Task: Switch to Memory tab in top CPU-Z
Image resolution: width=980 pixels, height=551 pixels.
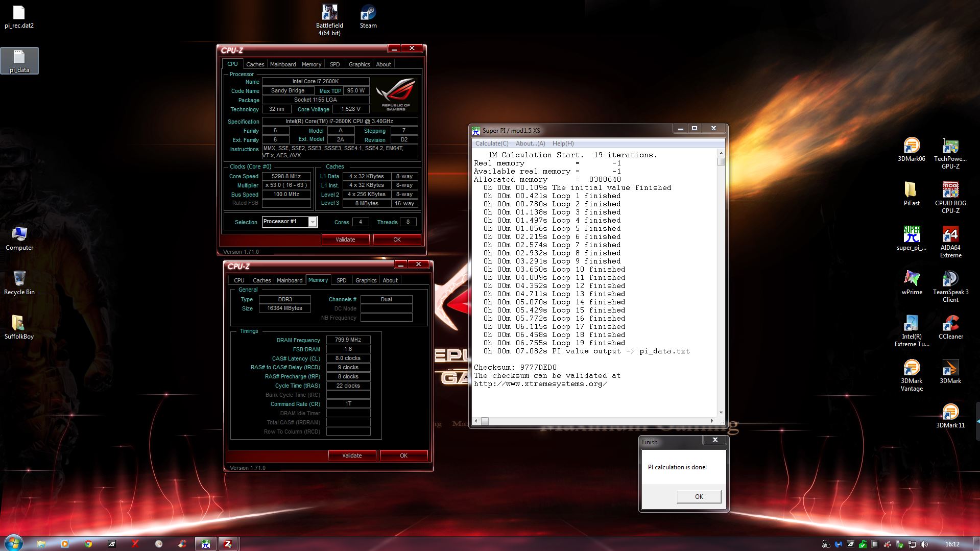Action: coord(312,64)
